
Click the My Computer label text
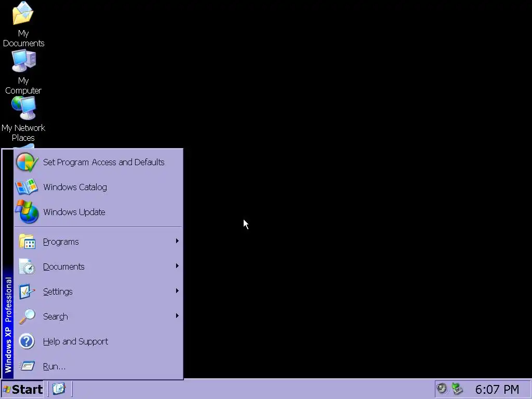click(x=23, y=86)
